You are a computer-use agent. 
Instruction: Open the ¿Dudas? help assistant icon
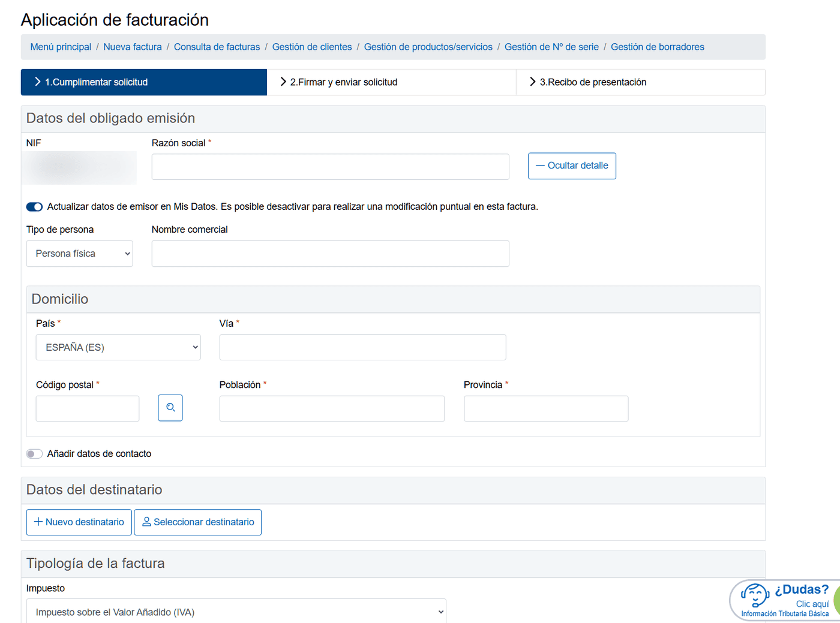pos(755,596)
